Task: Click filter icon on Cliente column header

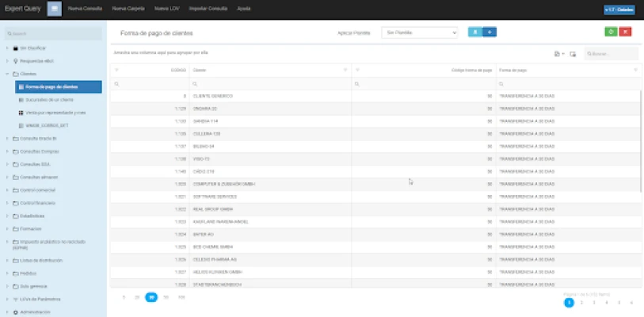Action: pos(345,70)
